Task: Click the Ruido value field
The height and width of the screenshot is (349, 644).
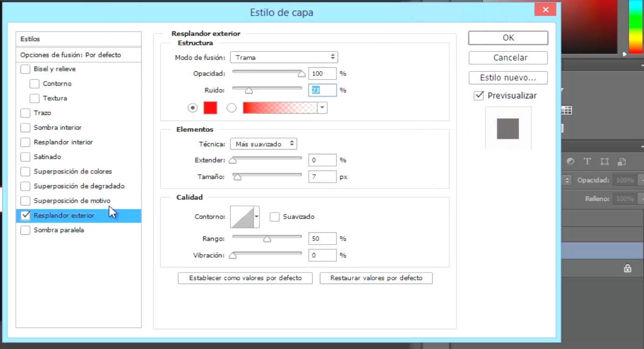Action: coord(322,90)
